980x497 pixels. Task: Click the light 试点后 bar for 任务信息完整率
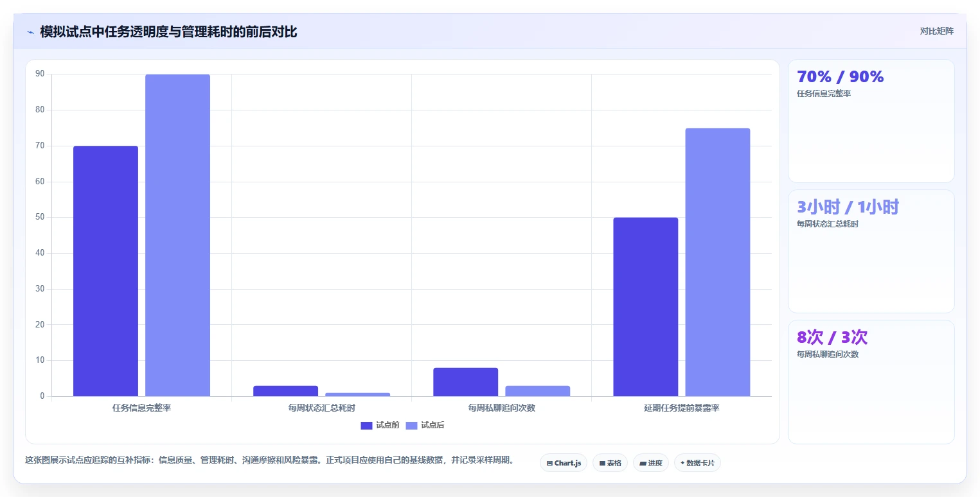coord(177,235)
